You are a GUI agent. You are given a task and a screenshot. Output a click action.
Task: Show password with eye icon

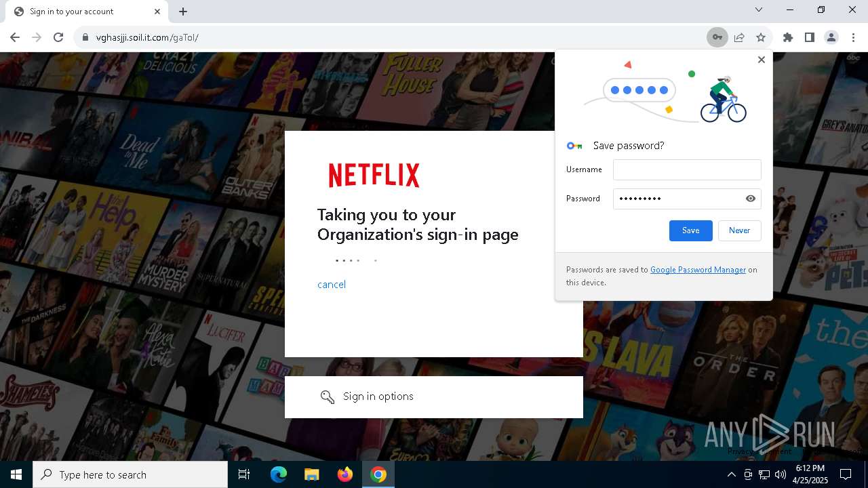[751, 199]
